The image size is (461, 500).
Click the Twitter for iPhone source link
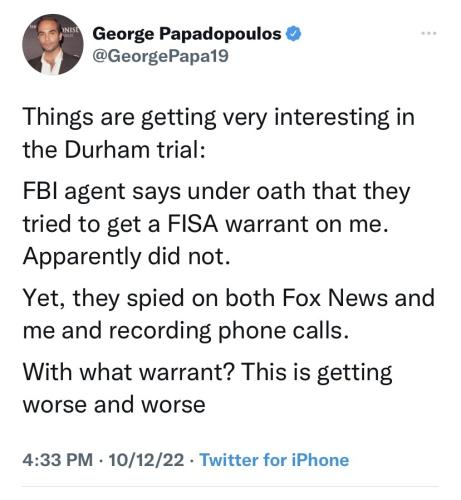point(274,460)
